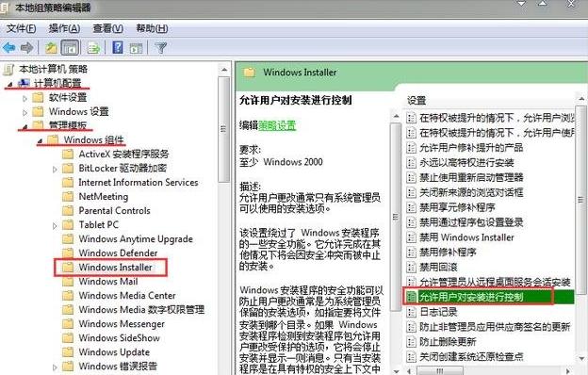Select the Windows Installer folder in tree
This screenshot has height=375, width=588.
[116, 268]
